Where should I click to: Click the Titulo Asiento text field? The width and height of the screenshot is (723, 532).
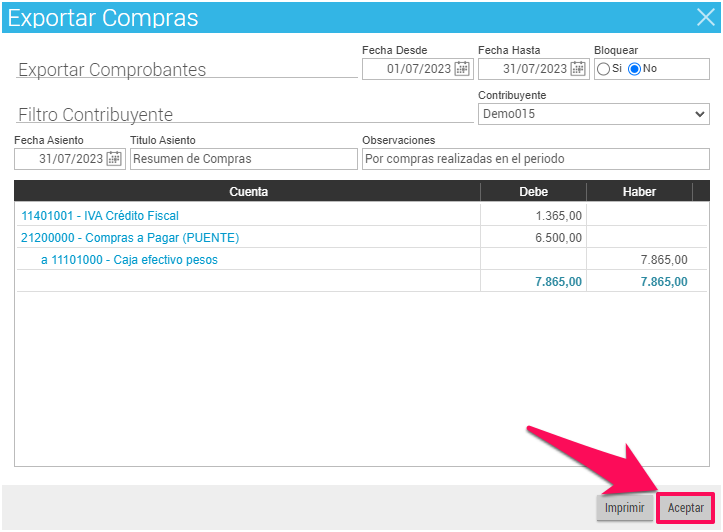coord(243,159)
